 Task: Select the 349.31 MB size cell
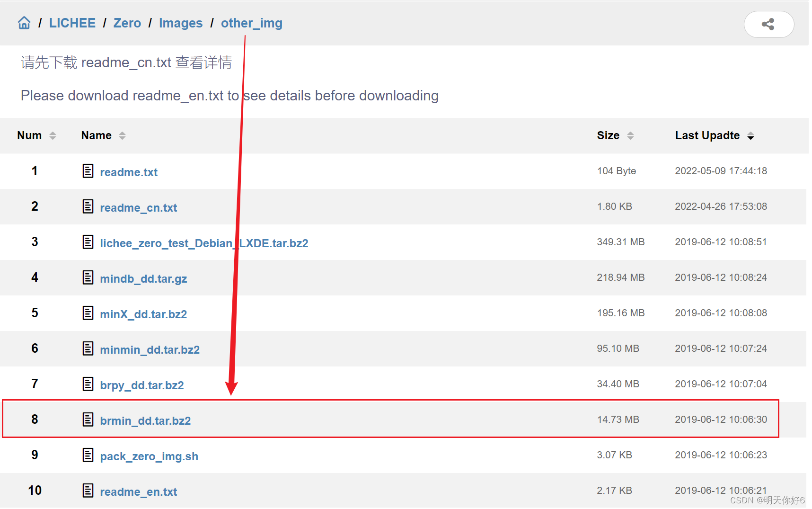point(621,242)
